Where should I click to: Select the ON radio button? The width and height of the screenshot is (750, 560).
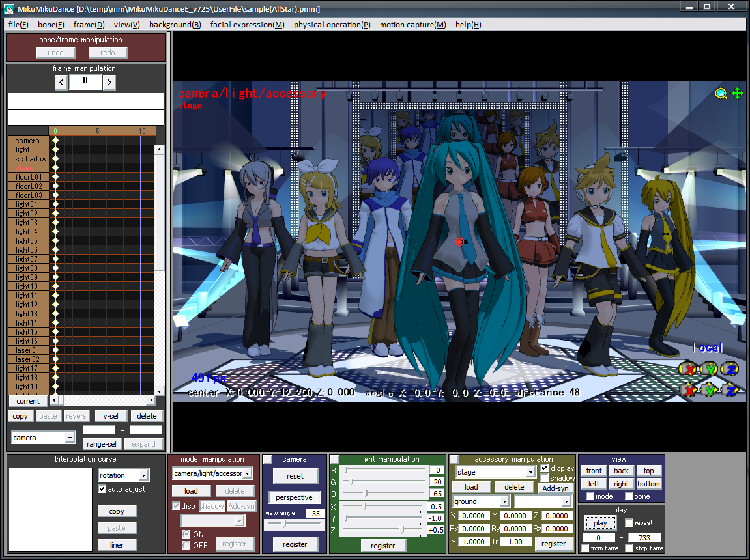coord(186,534)
